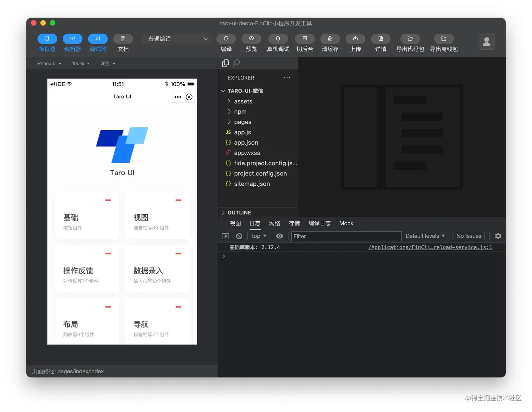532x412 pixels.
Task: Switch to the Mock tab
Action: point(346,223)
